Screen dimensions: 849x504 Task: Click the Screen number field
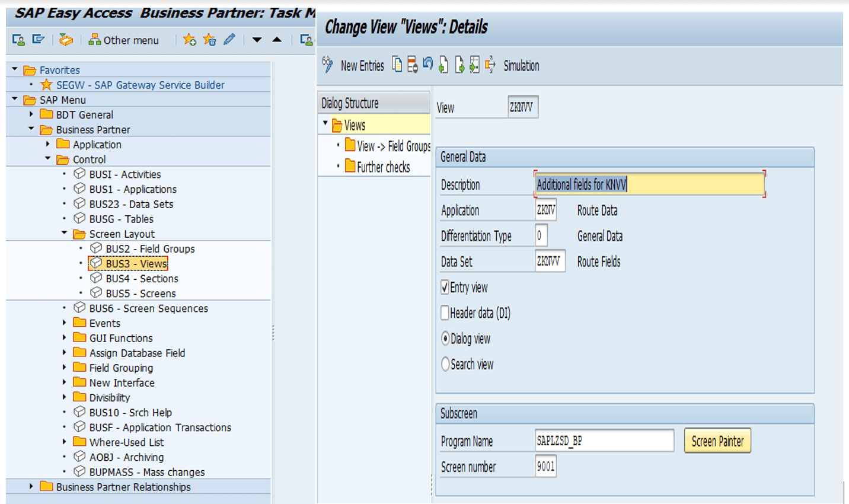545,466
